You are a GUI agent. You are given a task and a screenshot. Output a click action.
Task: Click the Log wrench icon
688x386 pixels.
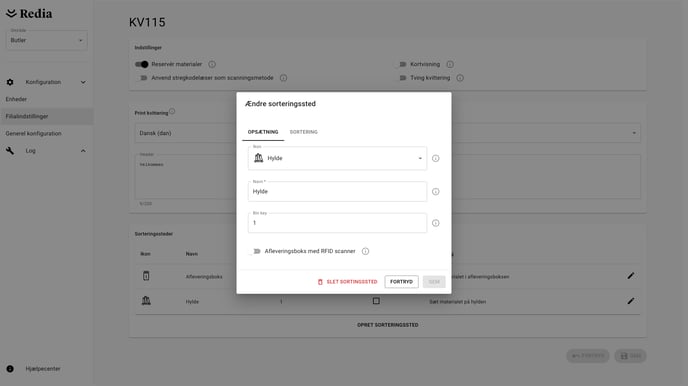pyautogui.click(x=10, y=150)
